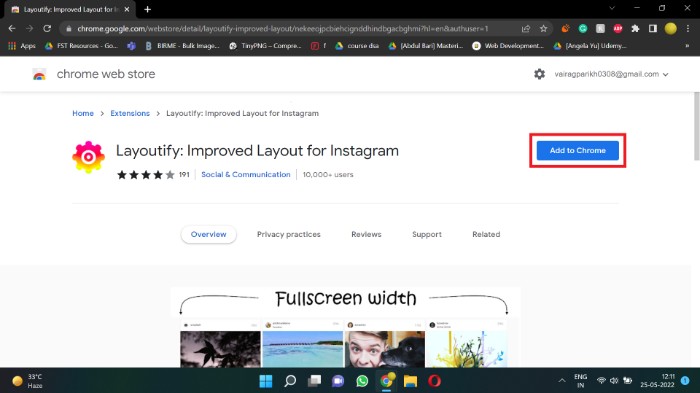Screen dimensions: 700x393
Task: Open the Reviews tab
Action: [x=366, y=234]
